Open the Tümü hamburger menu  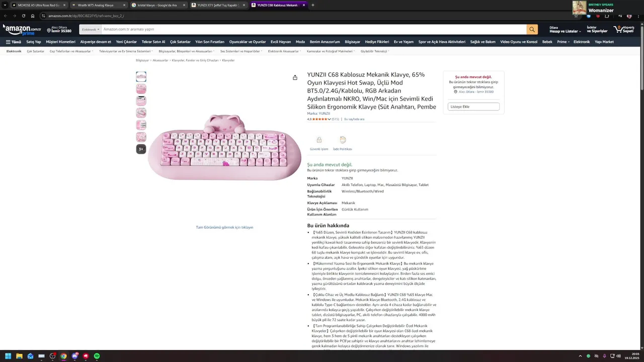tap(14, 42)
